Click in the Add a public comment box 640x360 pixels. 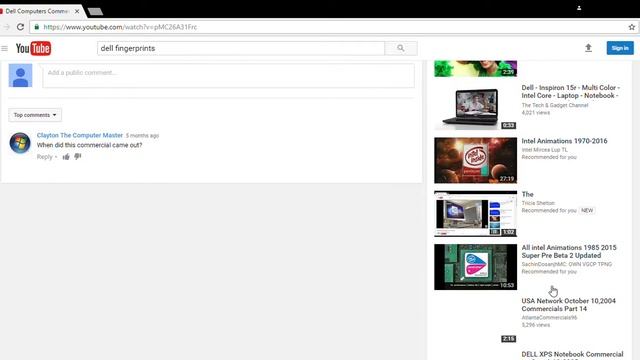228,75
